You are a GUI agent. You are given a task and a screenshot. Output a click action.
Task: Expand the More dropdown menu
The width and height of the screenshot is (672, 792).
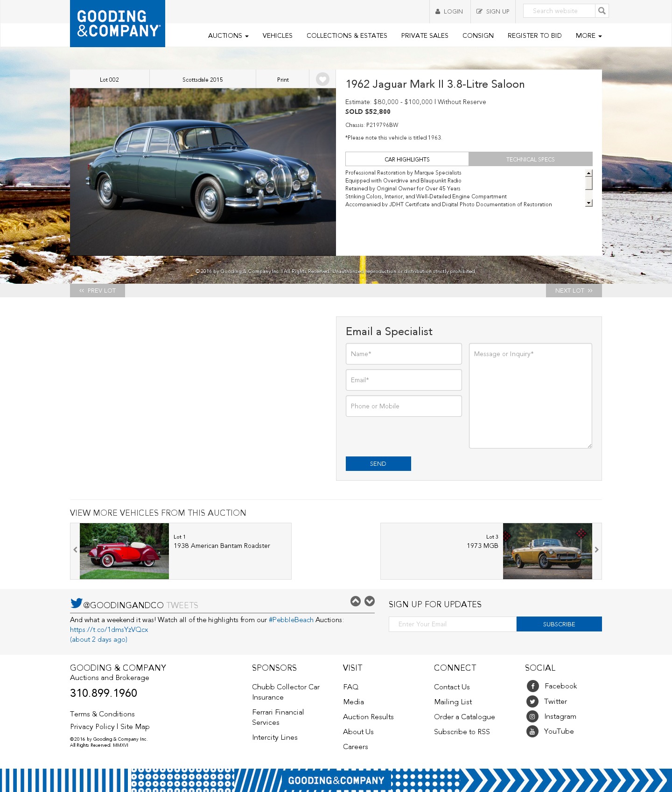[589, 35]
